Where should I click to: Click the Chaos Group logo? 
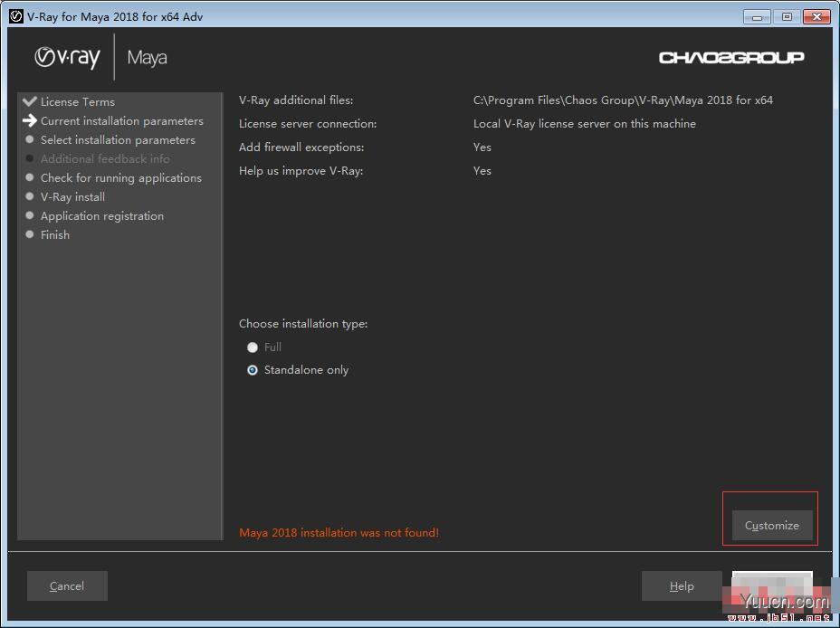[731, 58]
